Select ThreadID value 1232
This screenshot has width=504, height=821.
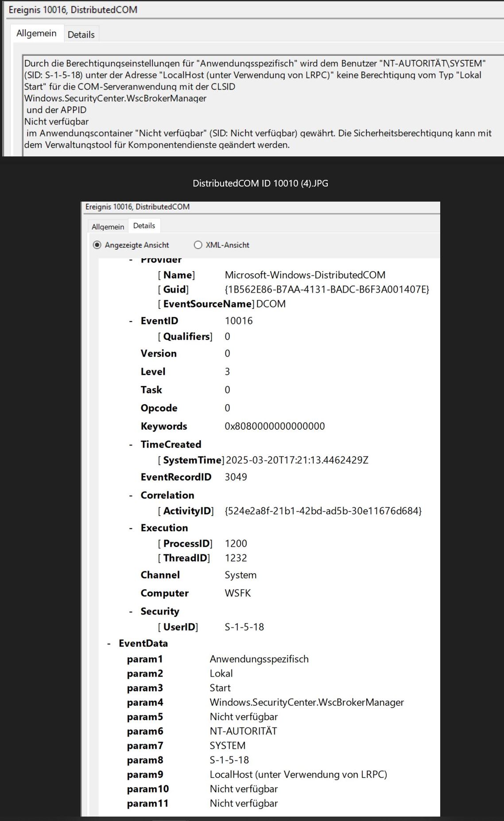click(236, 558)
